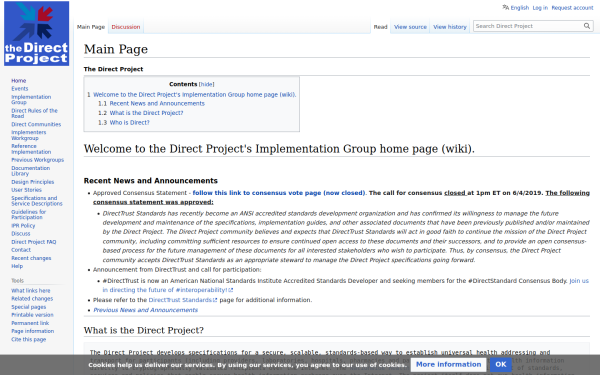
Task: Switch to the Discussion tab
Action: [x=126, y=27]
